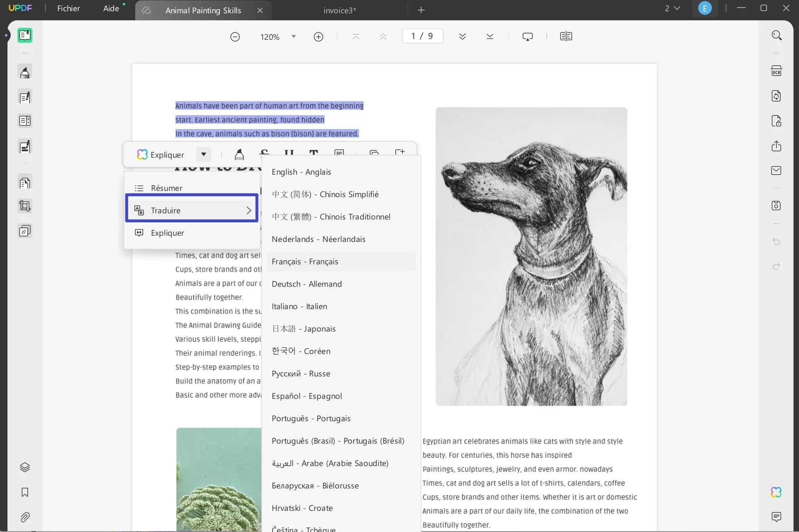Select Coréen translation language

(341, 351)
